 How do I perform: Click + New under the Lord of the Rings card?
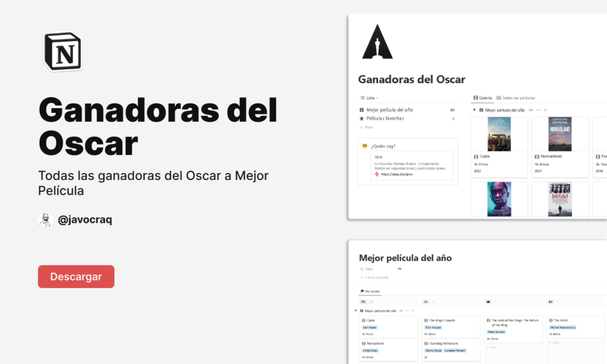click(492, 347)
